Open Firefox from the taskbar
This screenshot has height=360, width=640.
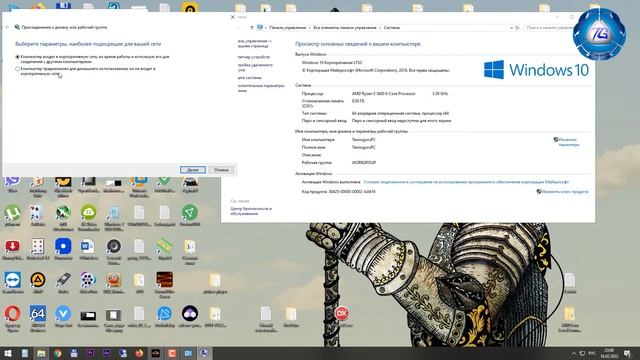(x=139, y=353)
